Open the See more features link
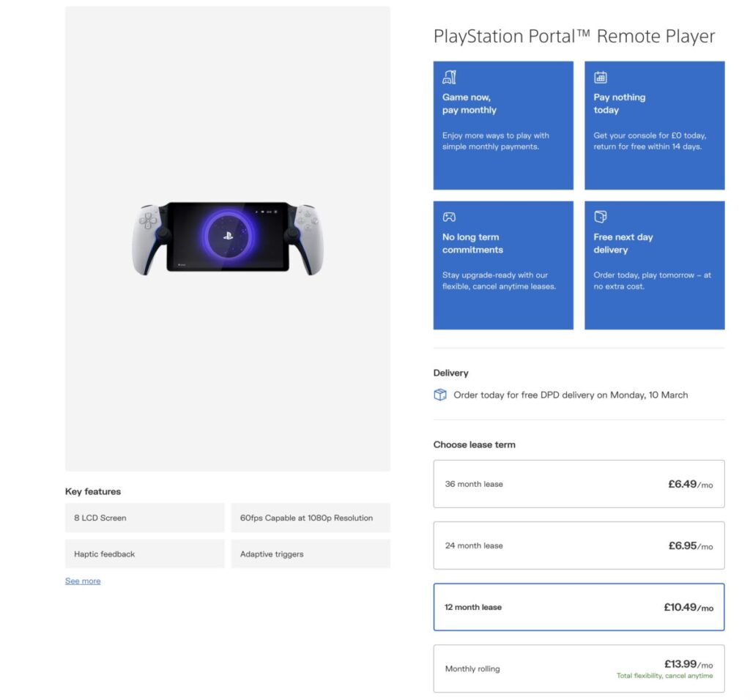Viewport: 750px width, 700px height. (x=83, y=581)
